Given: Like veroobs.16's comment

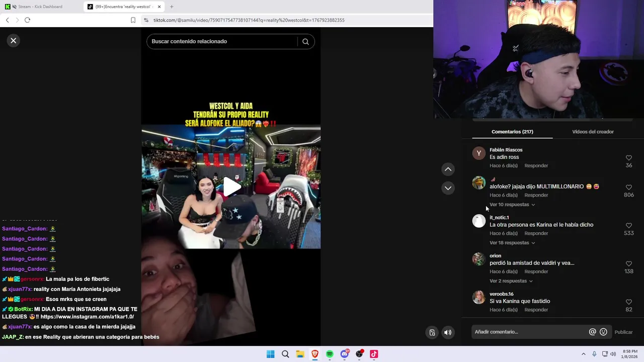Looking at the screenshot, I should 629,302.
